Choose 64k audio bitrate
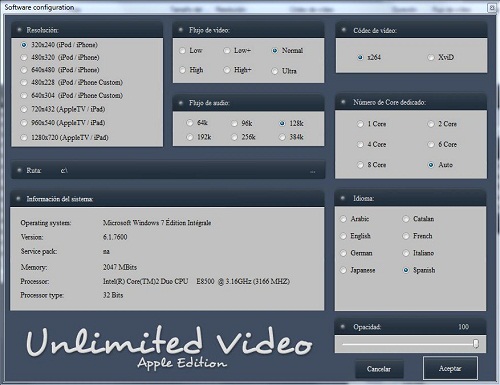 pyautogui.click(x=190, y=123)
